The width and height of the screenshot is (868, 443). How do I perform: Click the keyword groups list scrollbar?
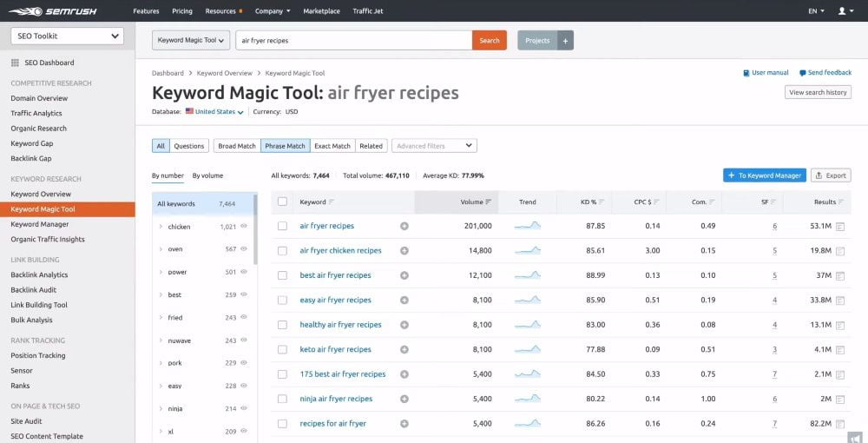click(x=256, y=228)
